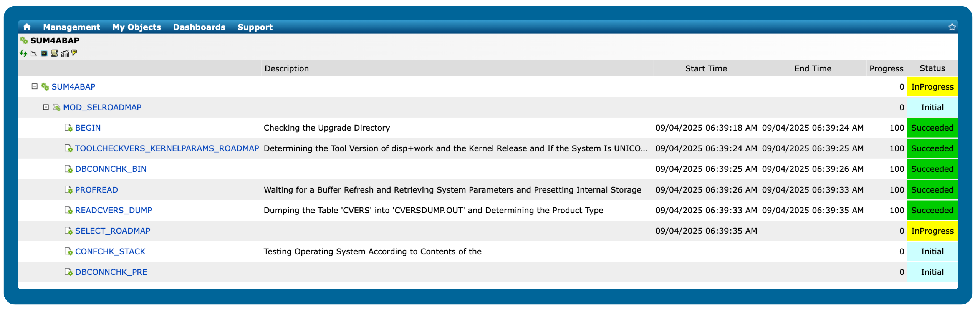Screen dimensions: 980x312
Task: Open the Dashboards menu
Action: tap(199, 27)
